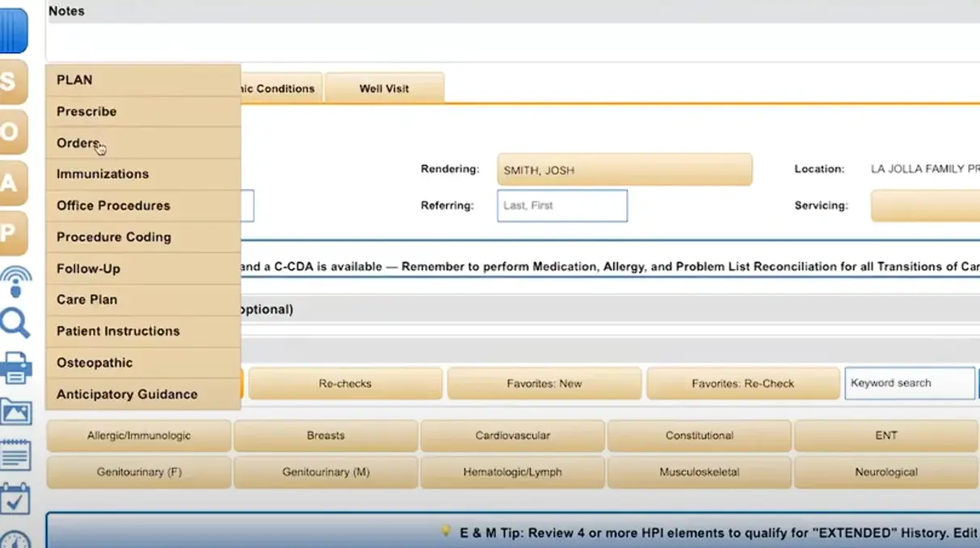Switch to the Well Visit tab
Image resolution: width=980 pixels, height=548 pixels.
click(x=385, y=89)
